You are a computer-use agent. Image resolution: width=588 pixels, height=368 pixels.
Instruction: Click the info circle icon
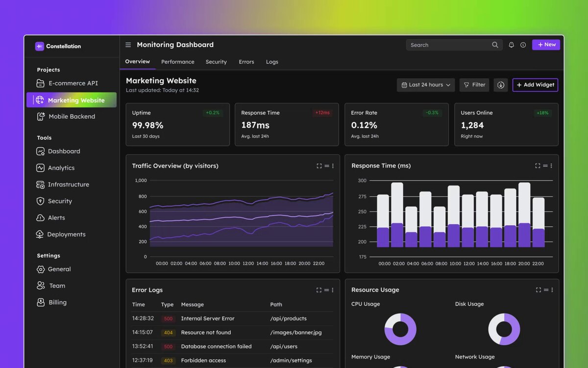point(523,45)
